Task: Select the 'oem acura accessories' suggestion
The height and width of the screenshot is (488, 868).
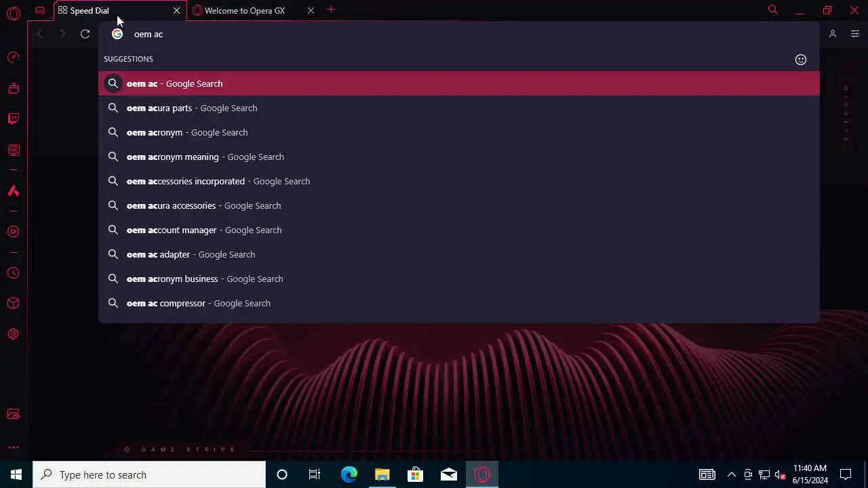Action: click(459, 205)
